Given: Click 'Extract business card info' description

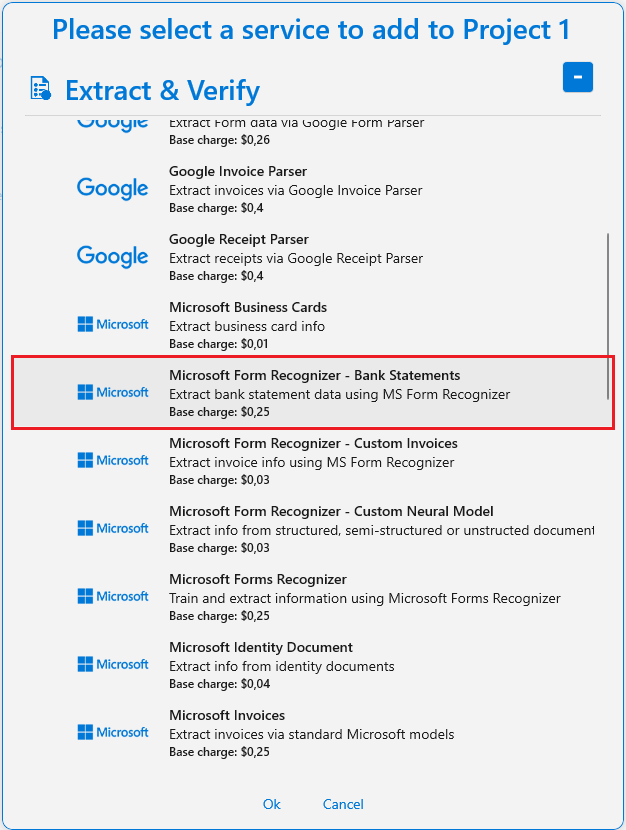Looking at the screenshot, I should point(247,326).
